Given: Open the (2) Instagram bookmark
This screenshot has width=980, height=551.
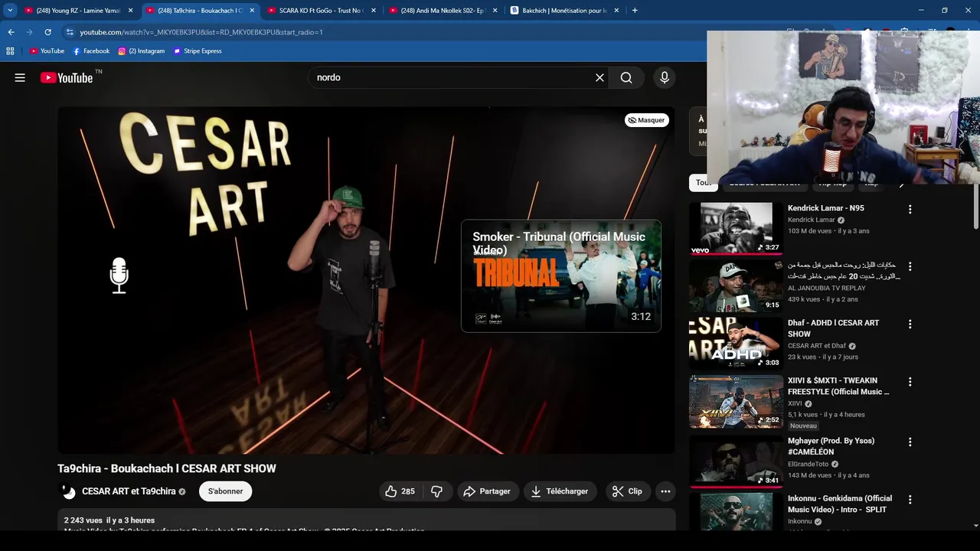Looking at the screenshot, I should coord(142,51).
